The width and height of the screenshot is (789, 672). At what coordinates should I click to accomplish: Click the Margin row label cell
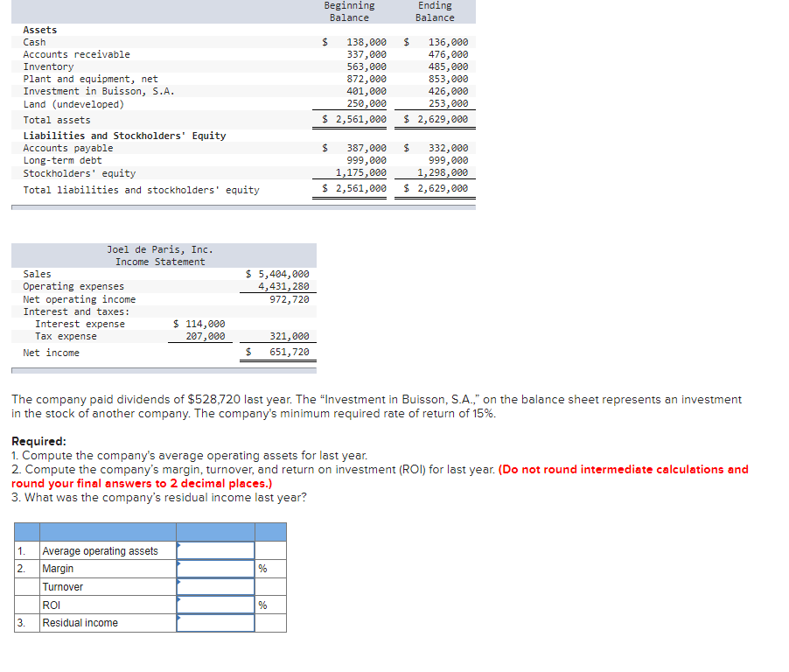tap(108, 569)
